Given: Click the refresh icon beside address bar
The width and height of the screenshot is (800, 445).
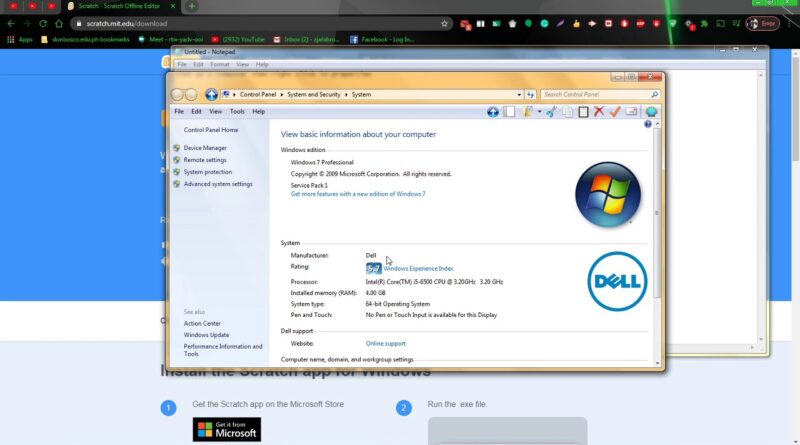Looking at the screenshot, I should (531, 94).
